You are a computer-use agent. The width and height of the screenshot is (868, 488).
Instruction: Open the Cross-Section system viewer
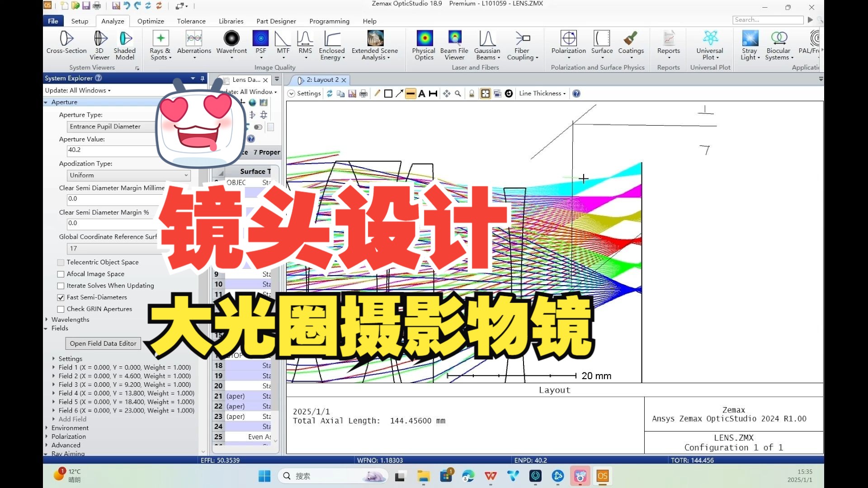pyautogui.click(x=66, y=44)
